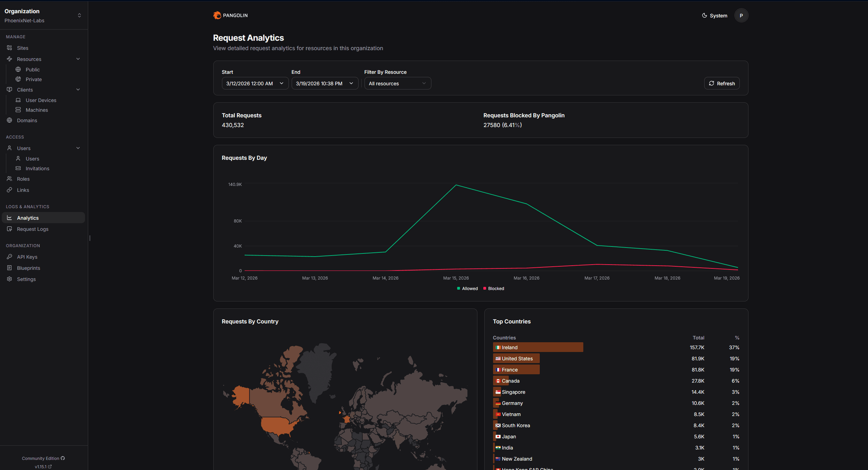This screenshot has height=470, width=868.
Task: Open the Domains globe item
Action: (x=9, y=120)
